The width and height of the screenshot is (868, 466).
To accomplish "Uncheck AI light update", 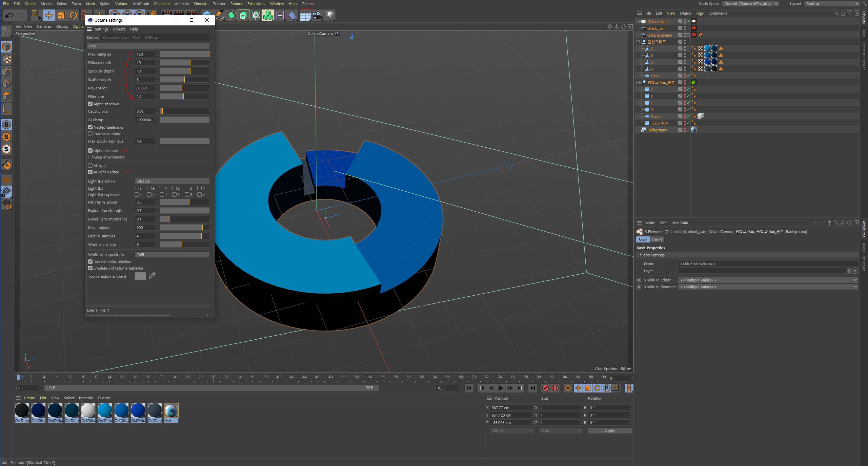I will tap(90, 172).
